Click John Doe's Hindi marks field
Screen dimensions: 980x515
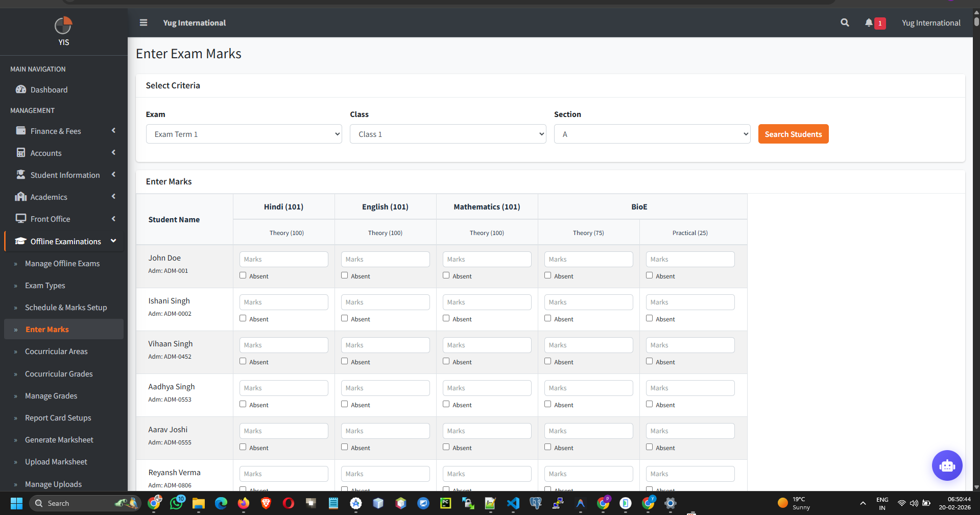(283, 259)
